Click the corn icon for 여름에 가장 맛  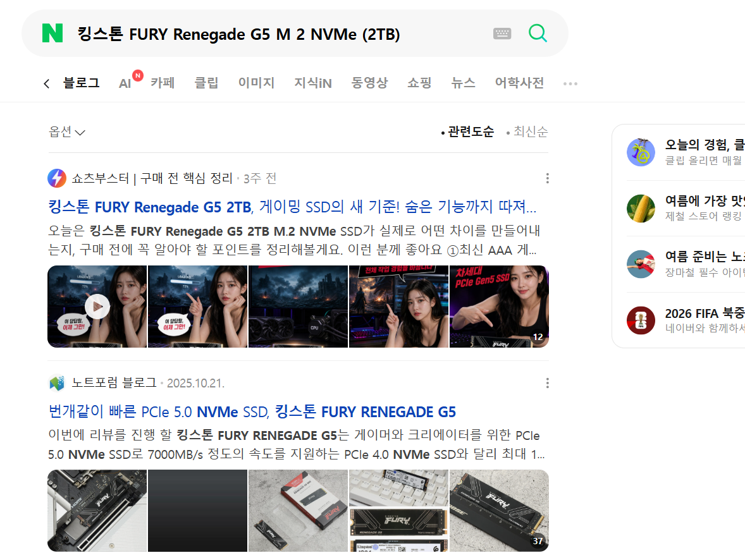641,208
